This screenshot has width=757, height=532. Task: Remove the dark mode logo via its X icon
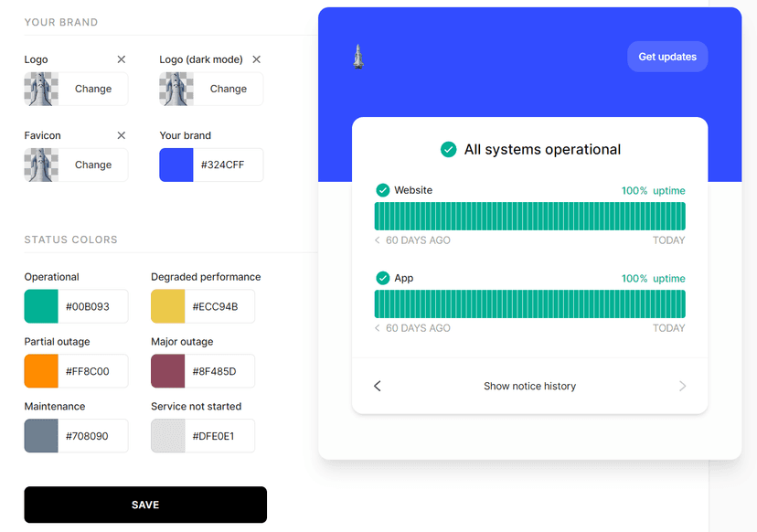[x=256, y=59]
